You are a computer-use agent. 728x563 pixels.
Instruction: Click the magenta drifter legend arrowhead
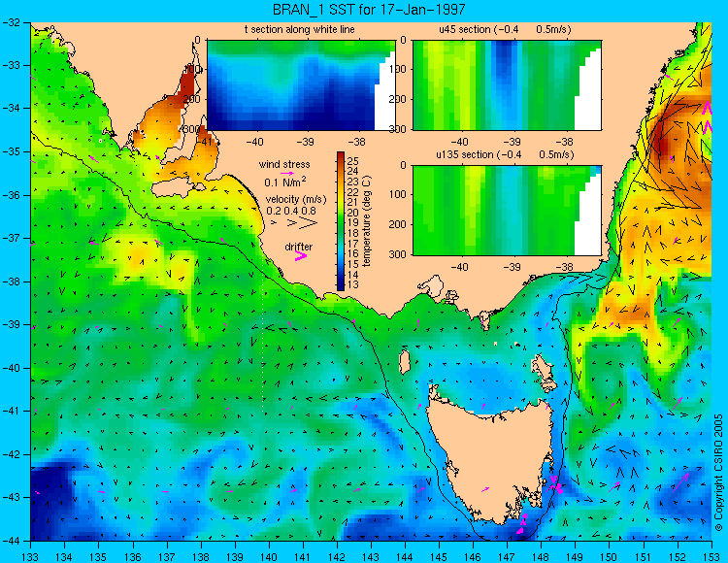tap(301, 256)
